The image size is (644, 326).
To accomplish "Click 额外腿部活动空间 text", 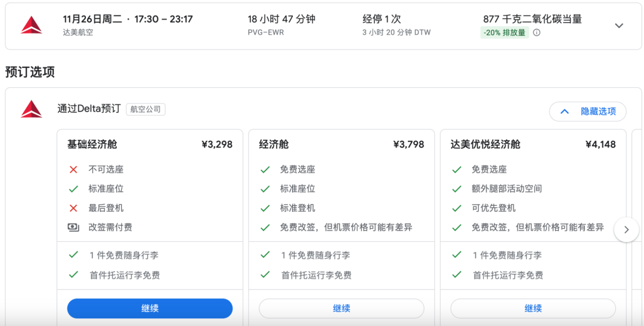I will (x=507, y=189).
